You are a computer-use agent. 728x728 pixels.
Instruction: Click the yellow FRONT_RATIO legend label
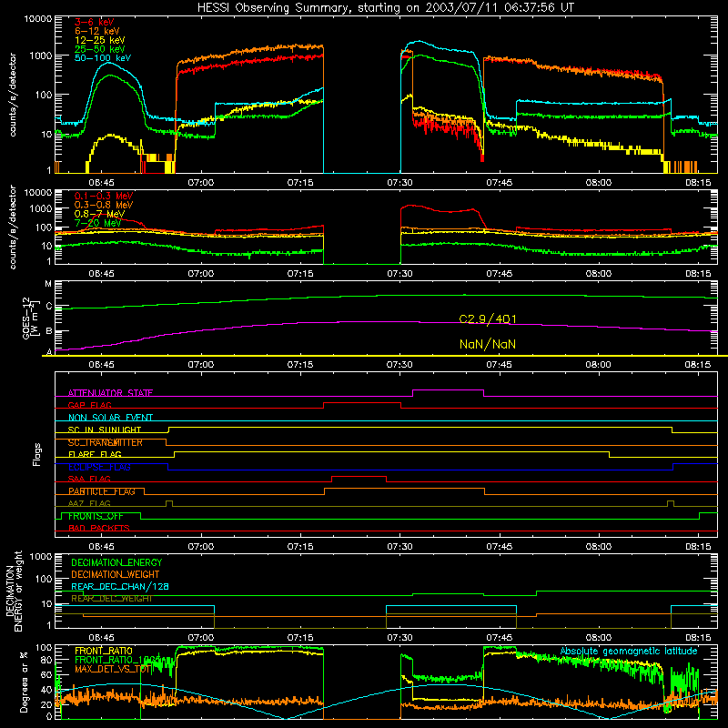coord(104,651)
